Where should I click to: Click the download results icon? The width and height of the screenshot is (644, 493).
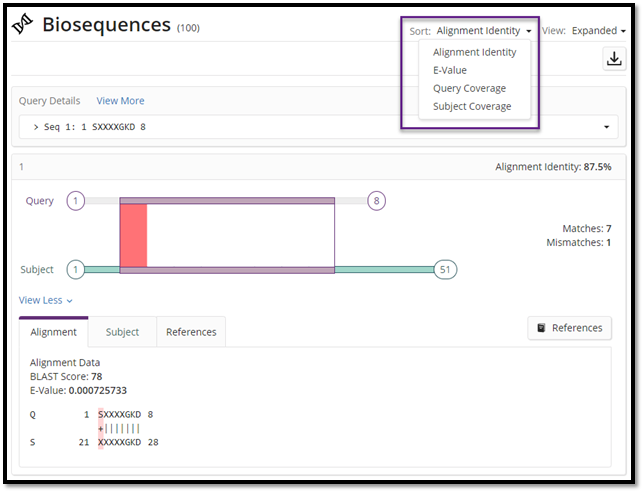(x=614, y=59)
